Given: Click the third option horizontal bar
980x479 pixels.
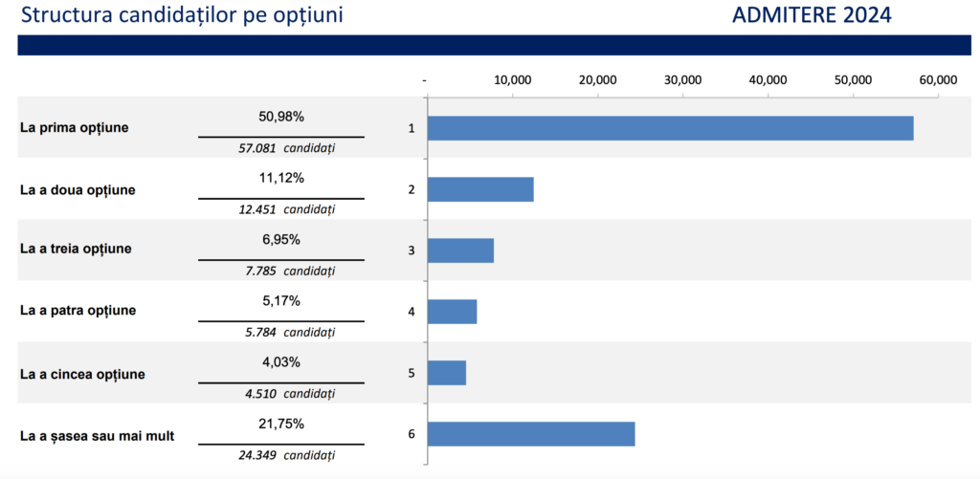Looking at the screenshot, I should pos(460,250).
